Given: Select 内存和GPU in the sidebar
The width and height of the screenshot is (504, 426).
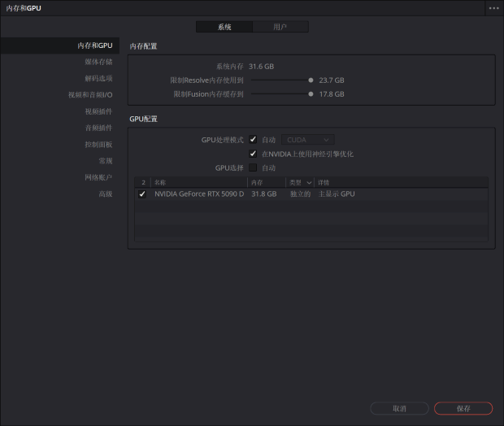Looking at the screenshot, I should pos(60,46).
